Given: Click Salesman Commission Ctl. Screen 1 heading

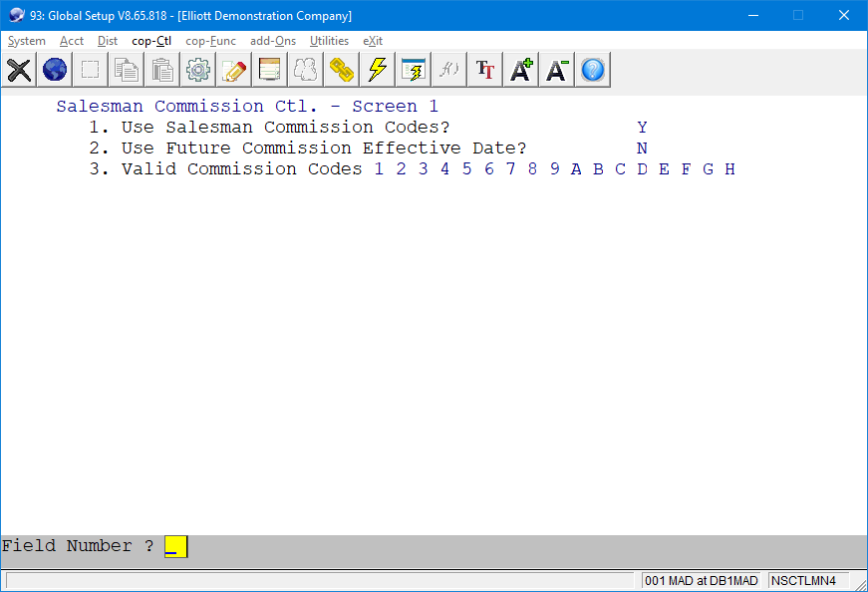Looking at the screenshot, I should 247,106.
